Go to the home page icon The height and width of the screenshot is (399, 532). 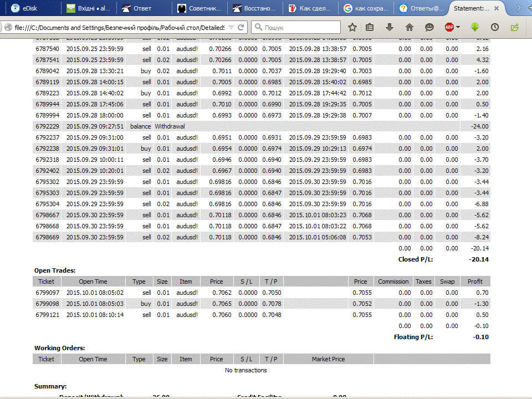(410, 27)
